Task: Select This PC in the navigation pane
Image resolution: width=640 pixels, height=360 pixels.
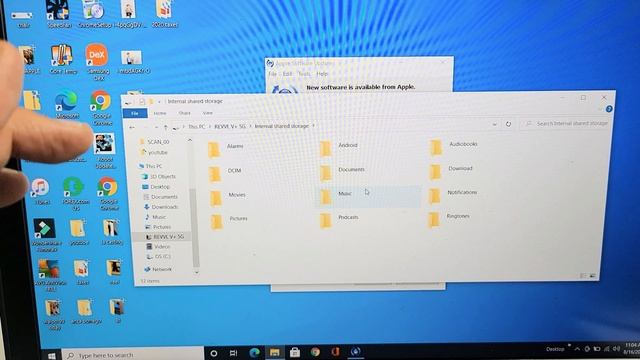Action: (x=151, y=166)
